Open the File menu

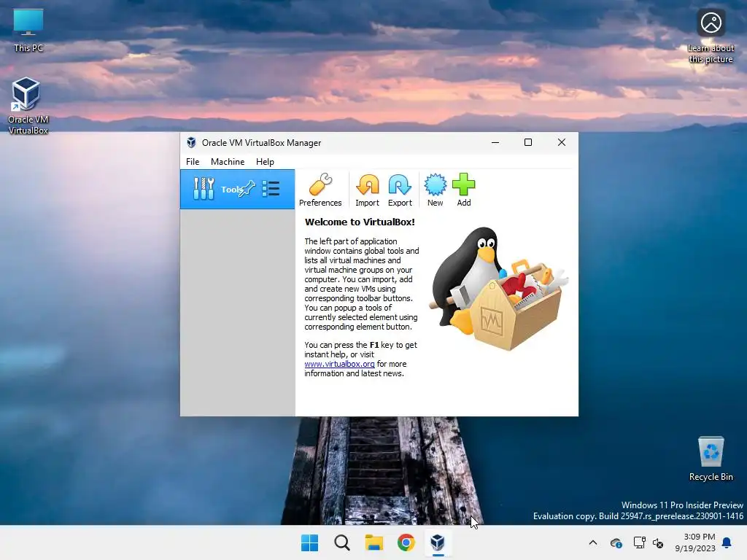point(193,162)
